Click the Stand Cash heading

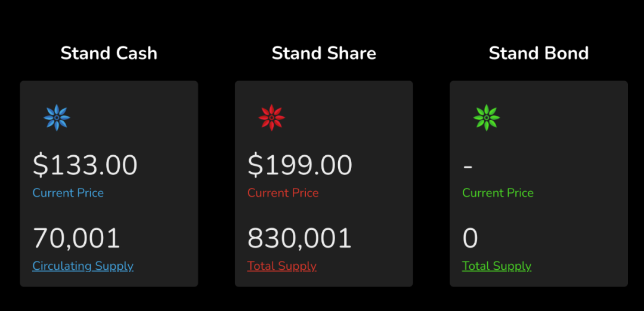pos(109,54)
